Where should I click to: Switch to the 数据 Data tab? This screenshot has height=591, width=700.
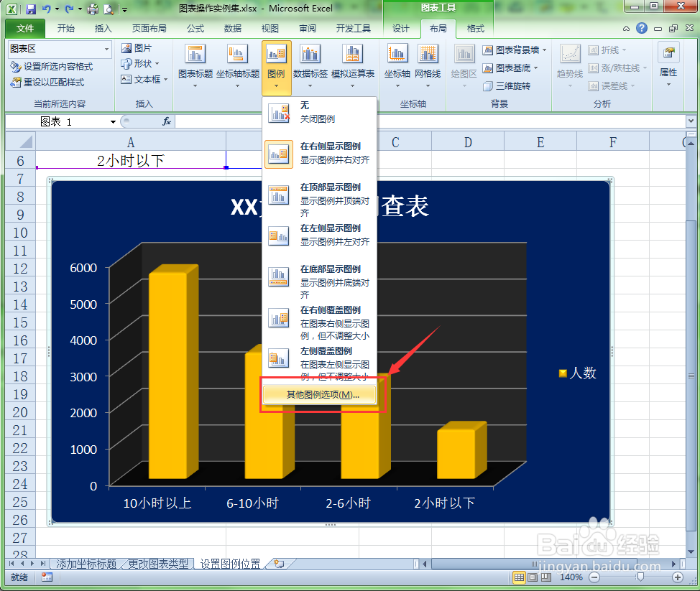point(233,29)
